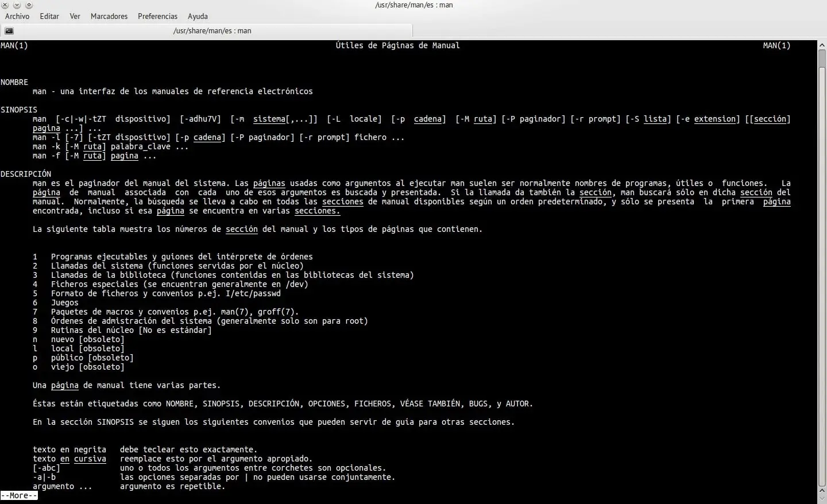
Task: Click the row '9 Rutinas del núcleo'
Action: coord(122,330)
